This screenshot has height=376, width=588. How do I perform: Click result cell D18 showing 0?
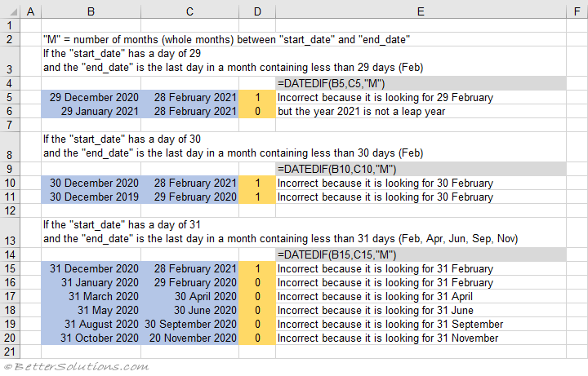pyautogui.click(x=257, y=310)
